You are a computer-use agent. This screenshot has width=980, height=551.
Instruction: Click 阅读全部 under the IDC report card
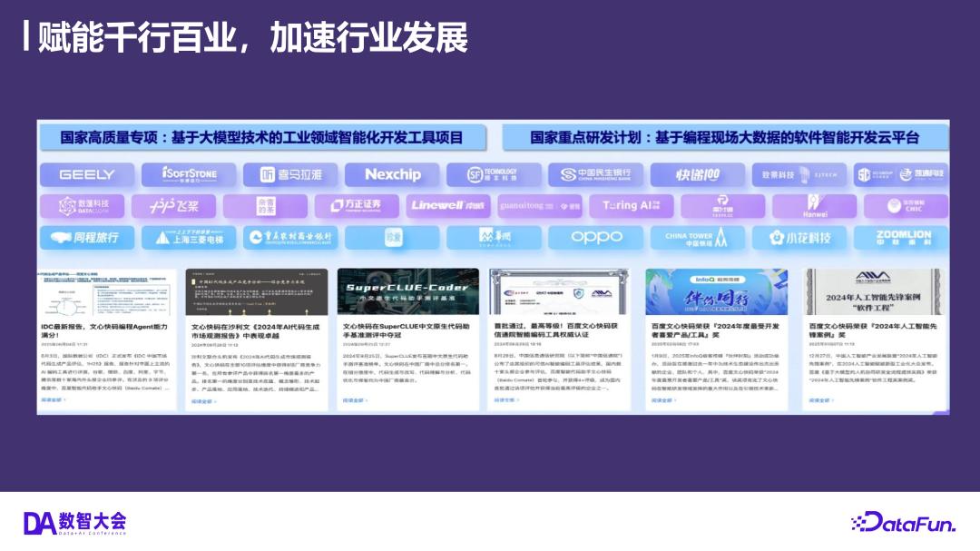tap(54, 399)
